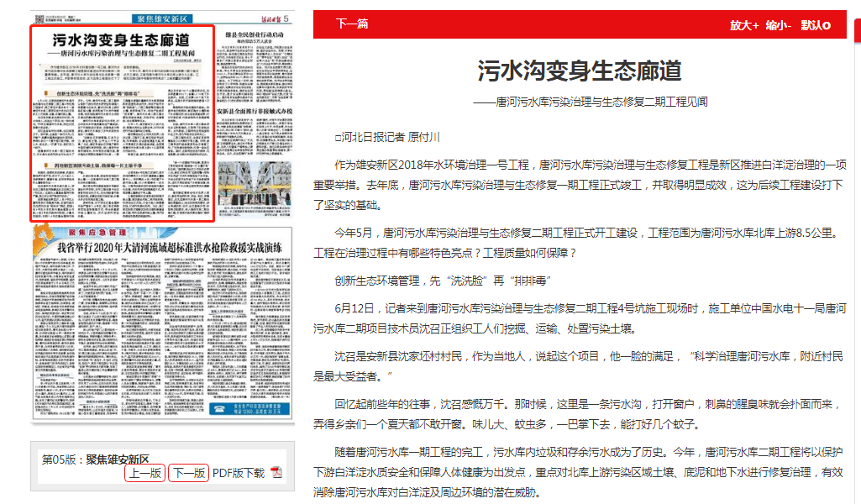Go to next article via 下一篇

[352, 24]
